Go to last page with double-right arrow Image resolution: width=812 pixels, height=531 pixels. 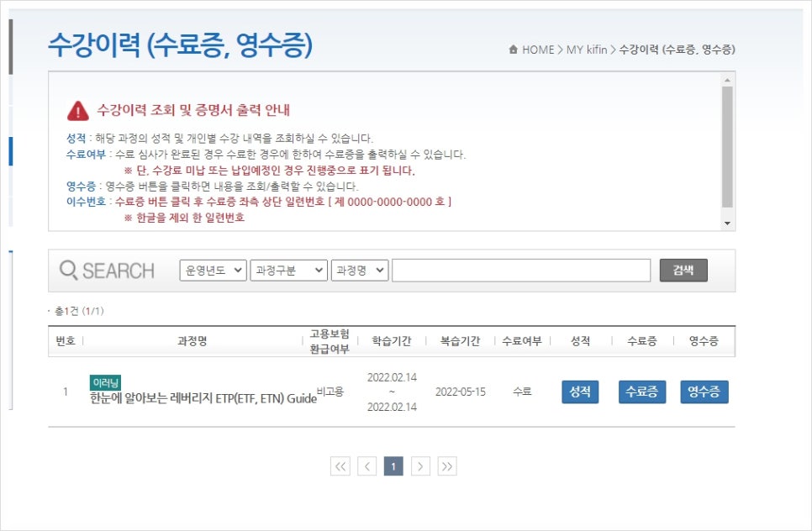(447, 466)
